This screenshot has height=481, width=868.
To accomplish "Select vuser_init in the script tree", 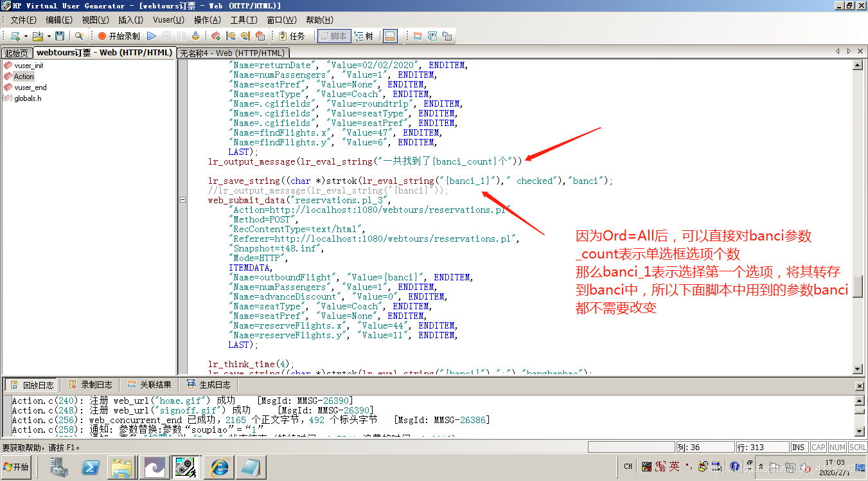I will 29,66.
